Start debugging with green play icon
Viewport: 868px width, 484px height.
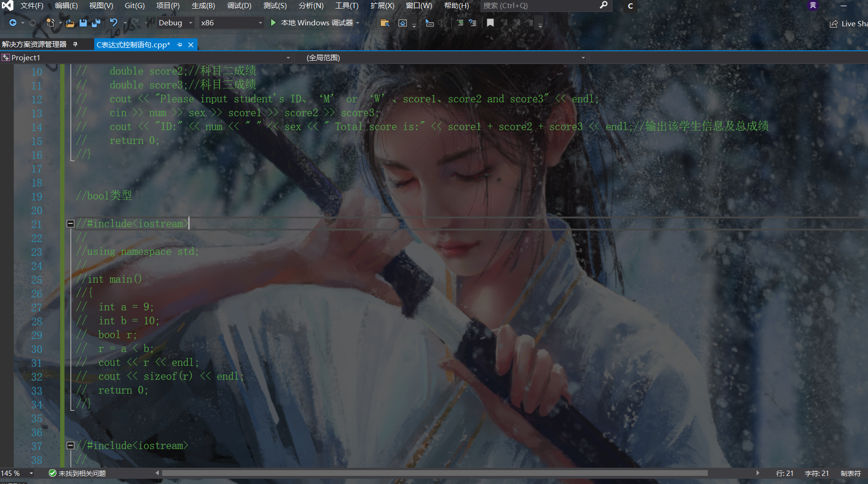tap(273, 22)
